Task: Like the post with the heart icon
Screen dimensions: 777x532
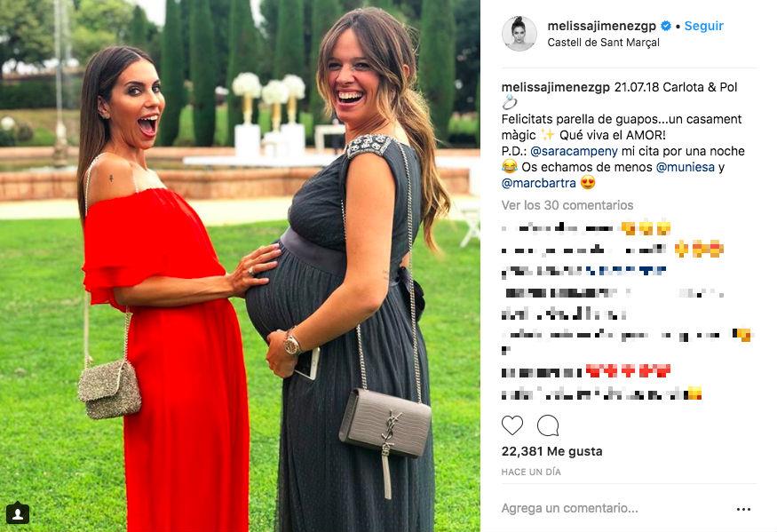Action: point(511,425)
